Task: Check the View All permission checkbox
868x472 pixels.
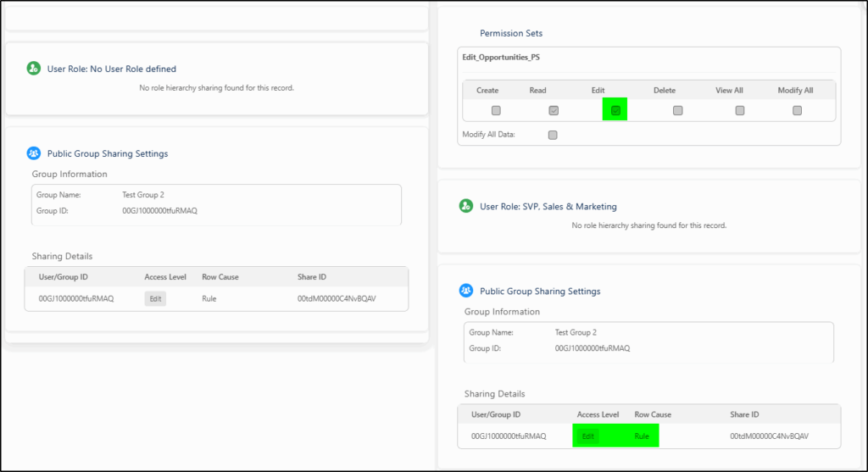Action: point(740,110)
